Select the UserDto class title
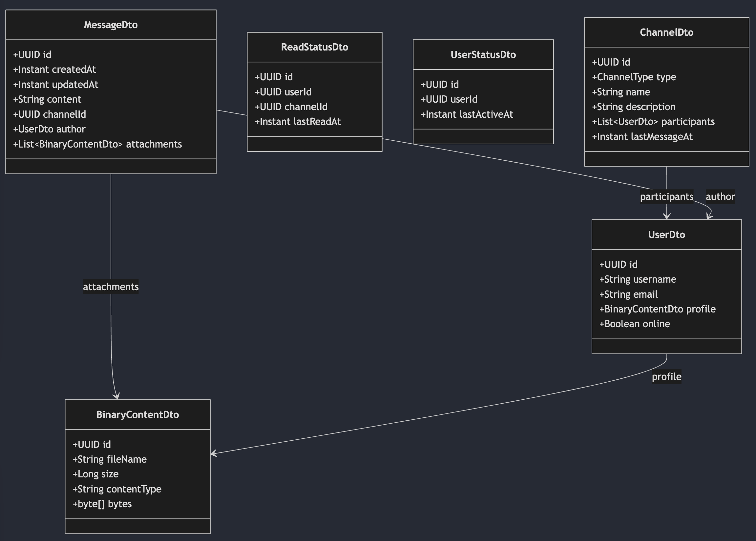This screenshot has width=756, height=541. pyautogui.click(x=666, y=234)
